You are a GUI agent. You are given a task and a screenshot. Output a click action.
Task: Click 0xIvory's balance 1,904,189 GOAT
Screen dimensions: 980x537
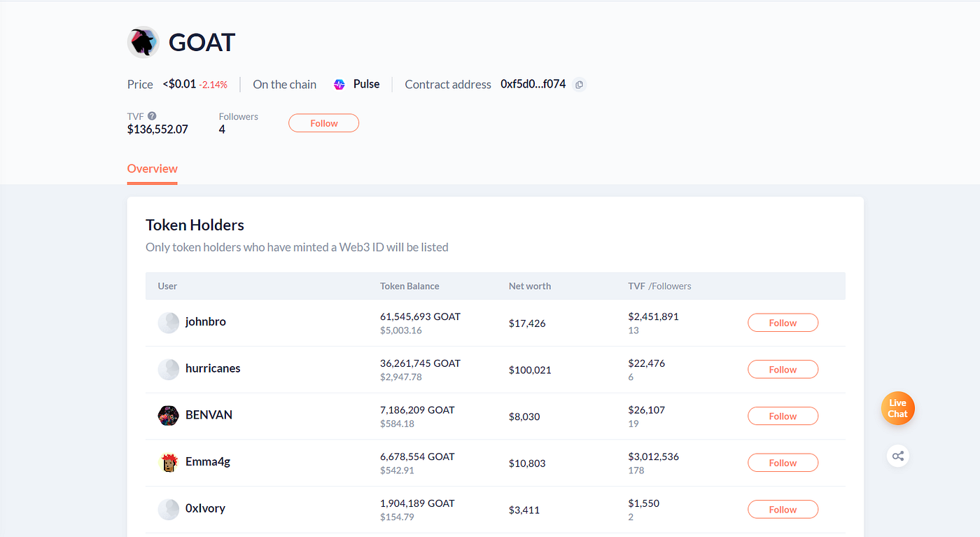point(417,503)
